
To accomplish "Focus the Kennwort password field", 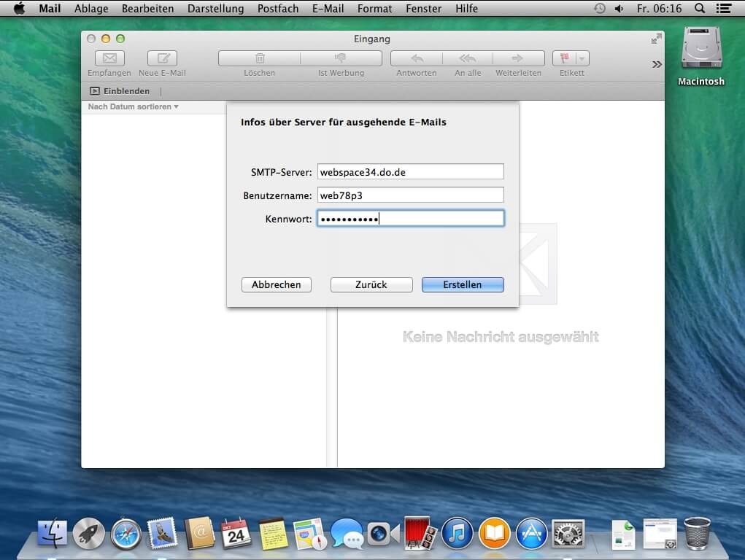I will click(411, 219).
